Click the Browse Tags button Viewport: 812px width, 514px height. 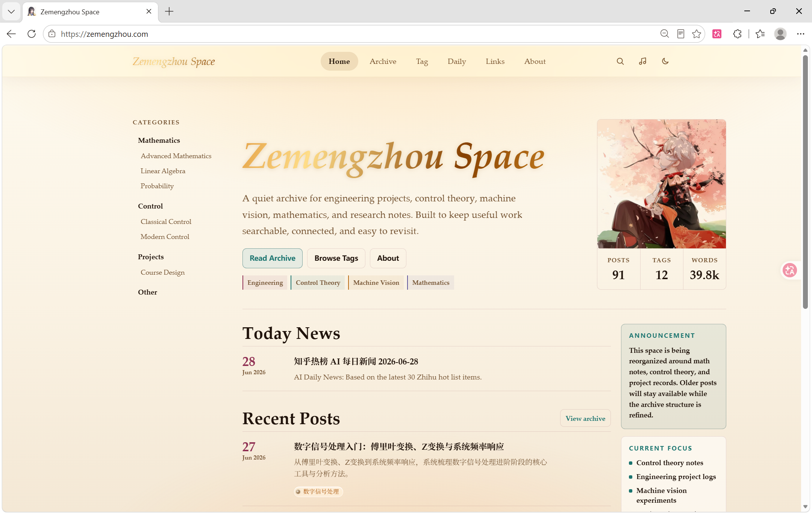336,258
